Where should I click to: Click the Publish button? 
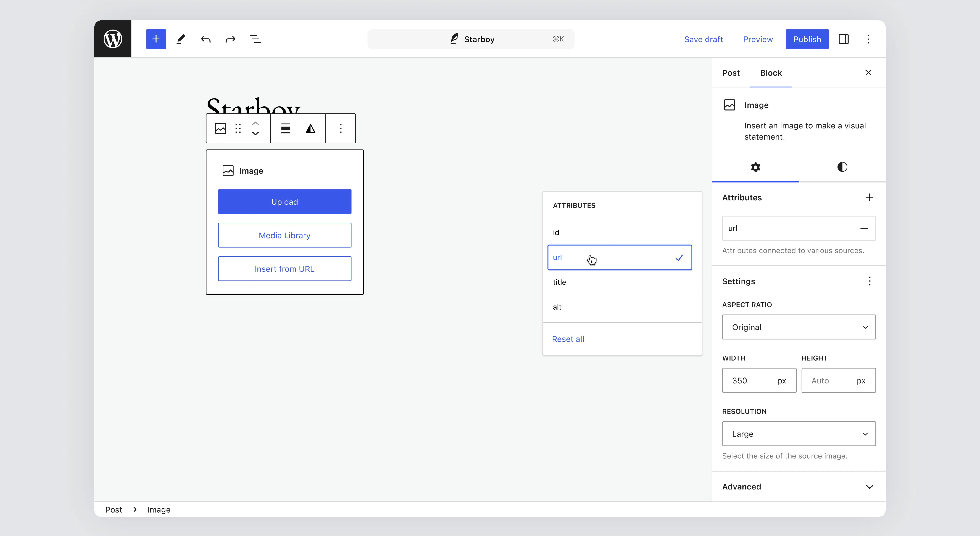807,39
